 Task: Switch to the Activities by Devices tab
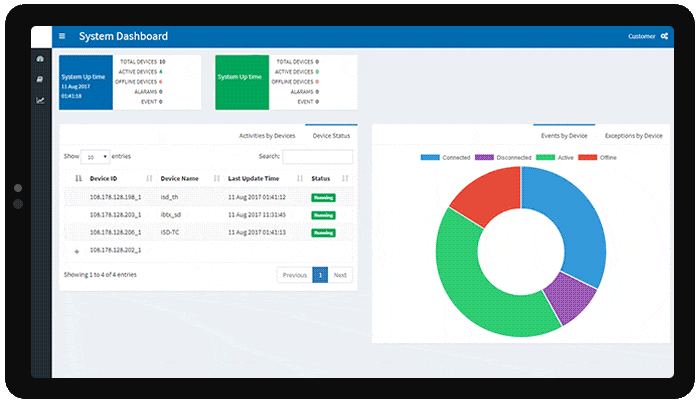(267, 136)
